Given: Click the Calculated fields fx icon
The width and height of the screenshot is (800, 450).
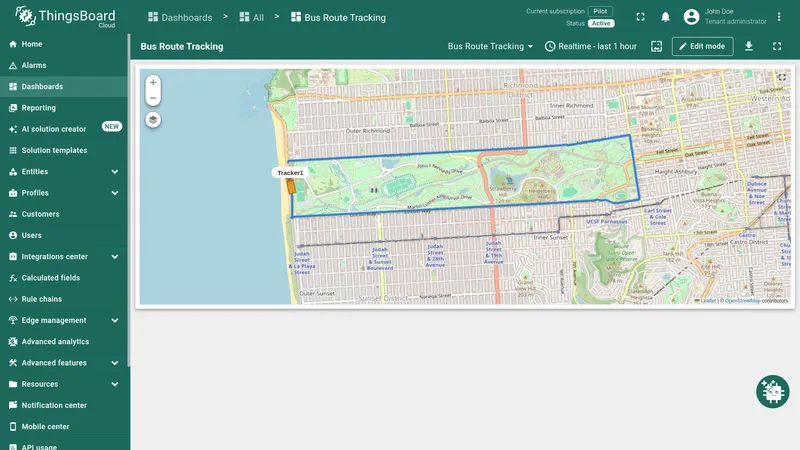Looking at the screenshot, I should click(13, 278).
